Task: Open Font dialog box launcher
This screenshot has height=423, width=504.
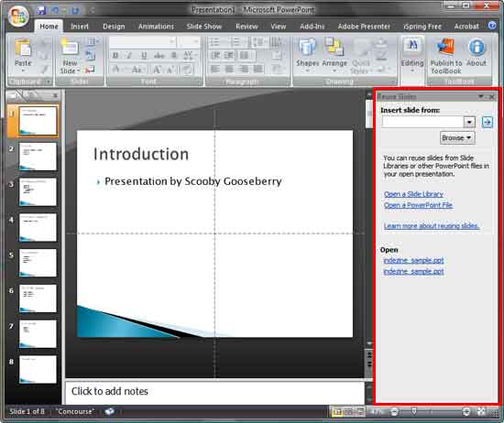Action: [x=199, y=82]
